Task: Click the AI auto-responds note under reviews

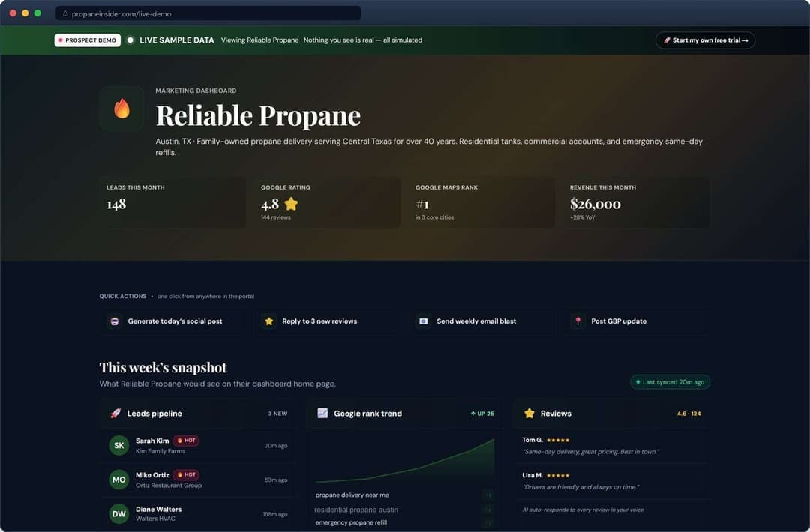Action: coord(583,510)
